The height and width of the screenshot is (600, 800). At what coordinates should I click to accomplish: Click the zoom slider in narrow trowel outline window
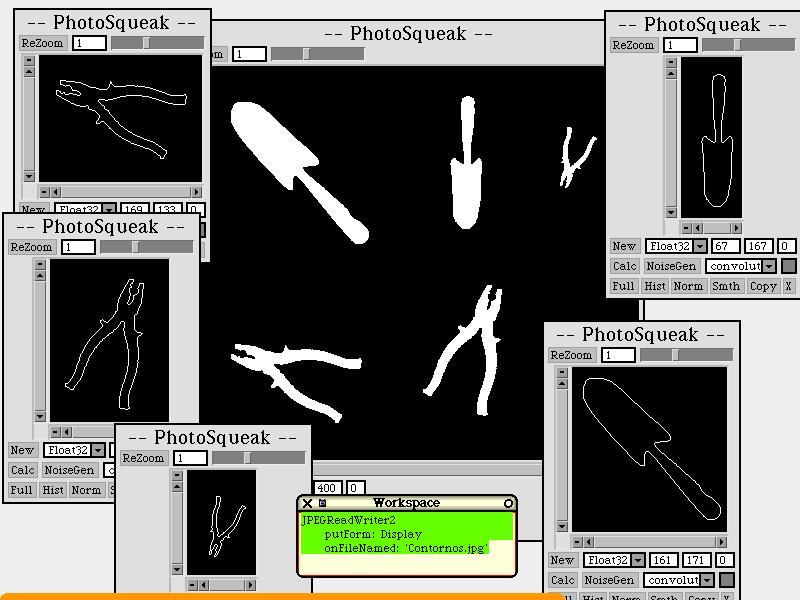click(x=748, y=45)
